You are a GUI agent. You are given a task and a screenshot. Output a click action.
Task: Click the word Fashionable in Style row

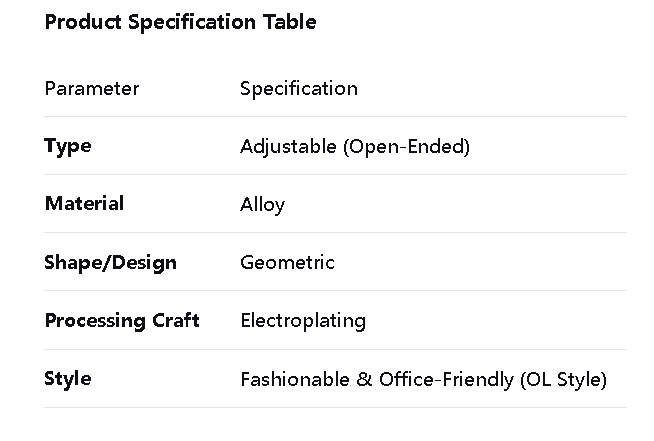pos(294,380)
